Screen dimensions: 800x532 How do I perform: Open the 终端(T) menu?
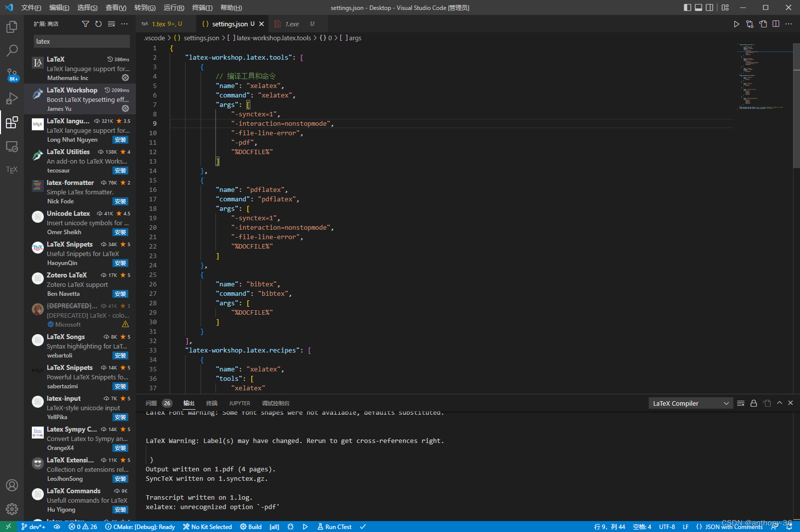tap(202, 7)
